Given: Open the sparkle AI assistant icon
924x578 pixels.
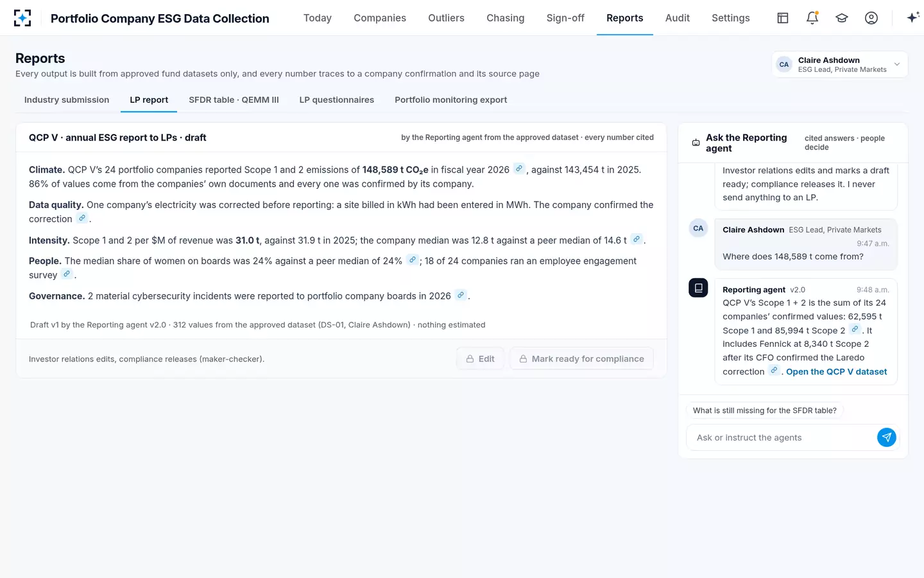Looking at the screenshot, I should (912, 18).
